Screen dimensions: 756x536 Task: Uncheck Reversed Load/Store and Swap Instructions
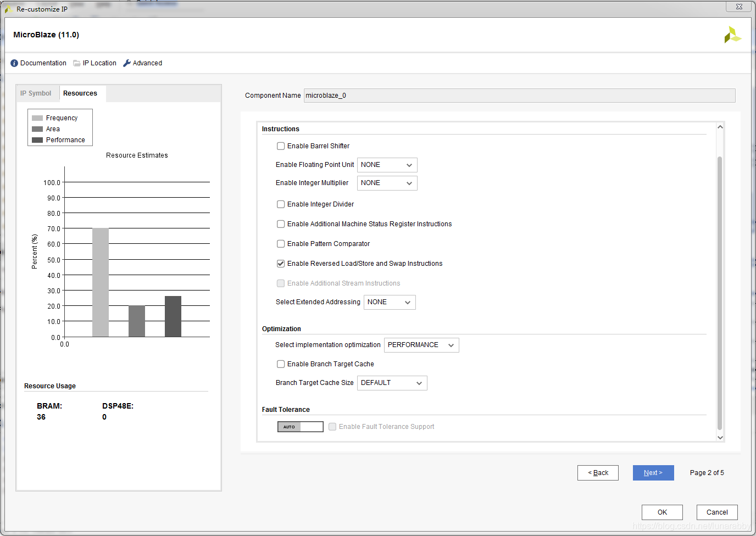tap(281, 264)
